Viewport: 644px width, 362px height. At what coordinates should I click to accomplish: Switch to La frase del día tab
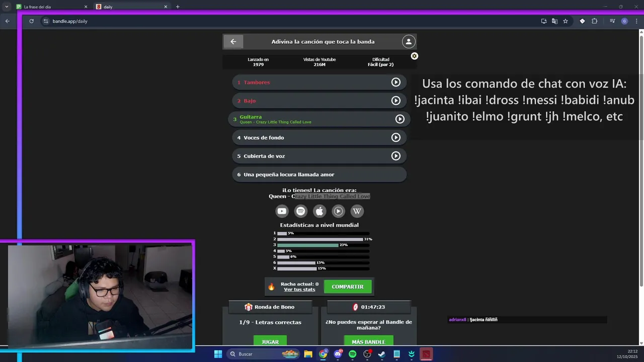tap(49, 7)
